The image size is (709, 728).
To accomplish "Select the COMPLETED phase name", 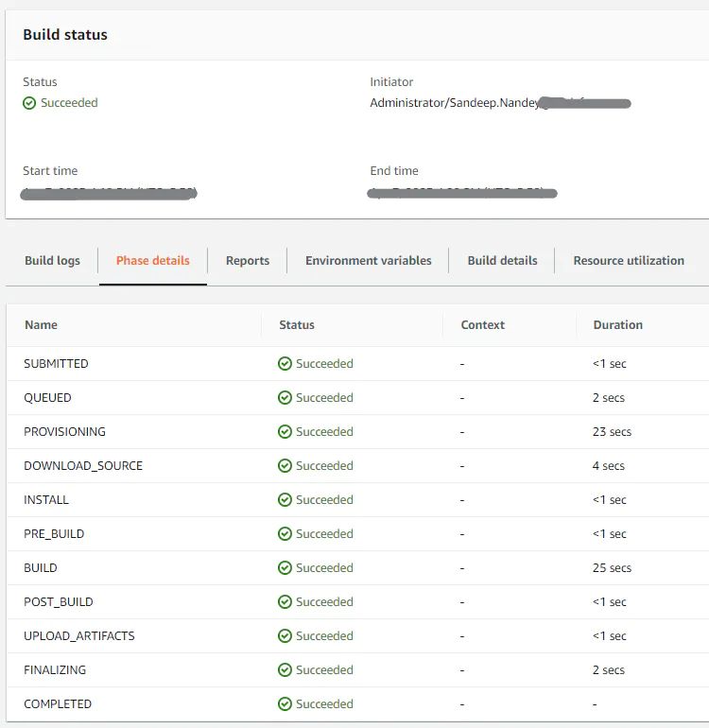I will (58, 704).
